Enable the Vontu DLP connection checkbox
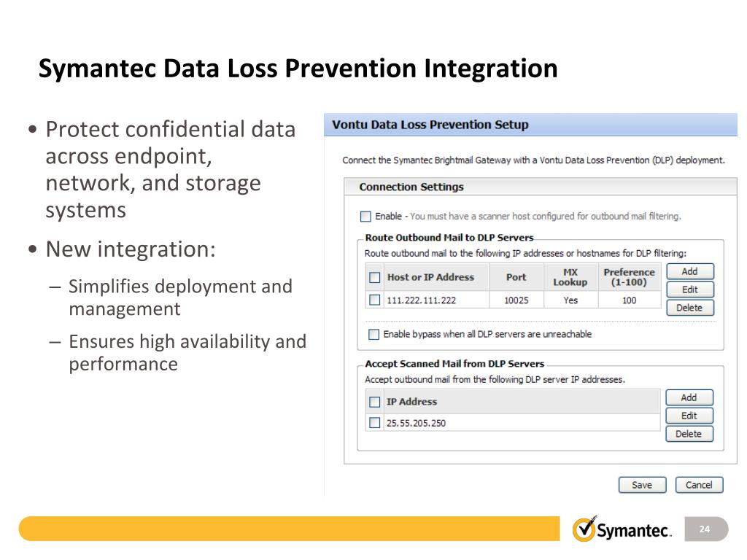Screen dimensions: 747x560 (x=365, y=217)
